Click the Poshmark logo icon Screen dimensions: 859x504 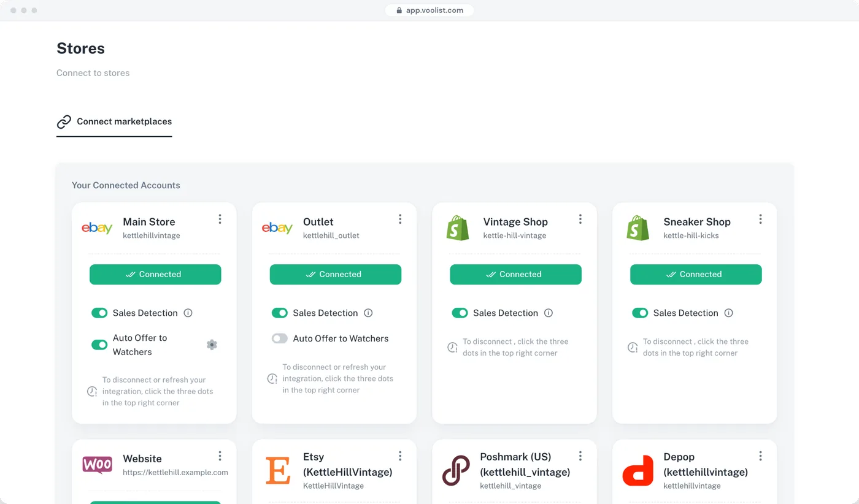click(456, 471)
